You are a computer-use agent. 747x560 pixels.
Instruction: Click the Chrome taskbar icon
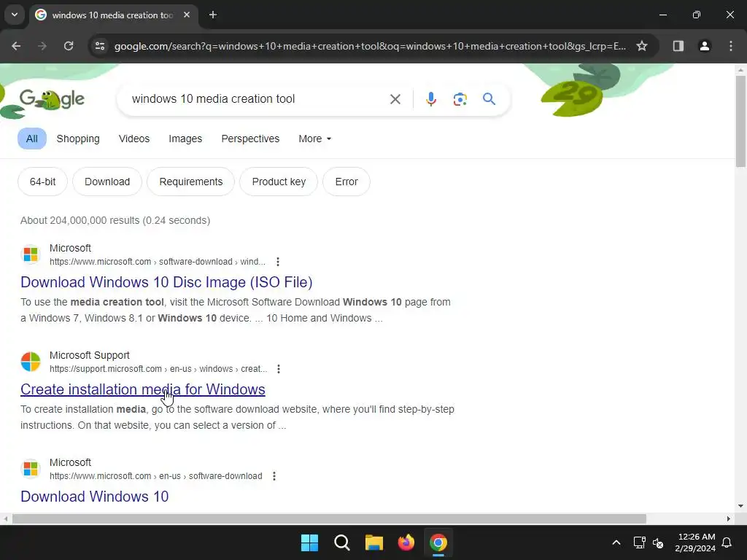438,542
